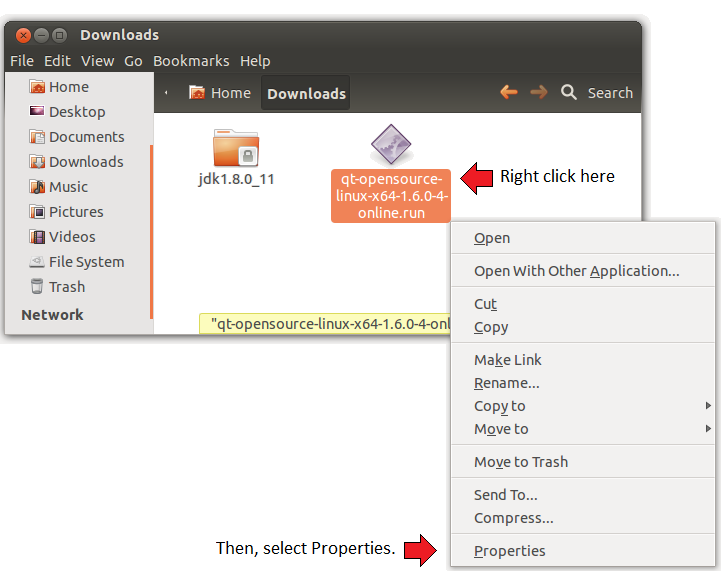Click the orange sidebar scrollbar
The width and height of the screenshot is (721, 571).
[151, 232]
